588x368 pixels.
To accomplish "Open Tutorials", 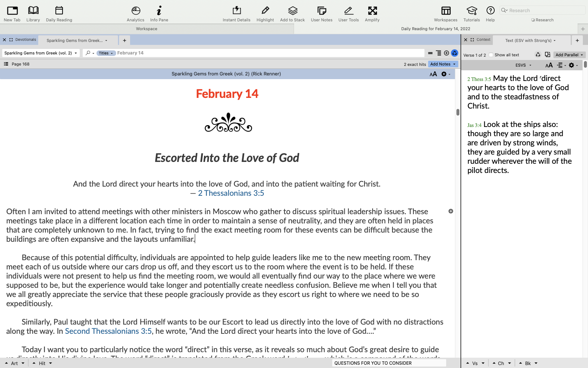I will tap(472, 14).
